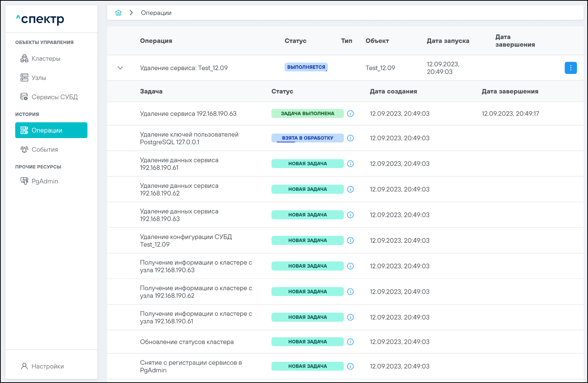
Task: Show info for Удаление конфигурации СУБД task
Action: point(350,241)
